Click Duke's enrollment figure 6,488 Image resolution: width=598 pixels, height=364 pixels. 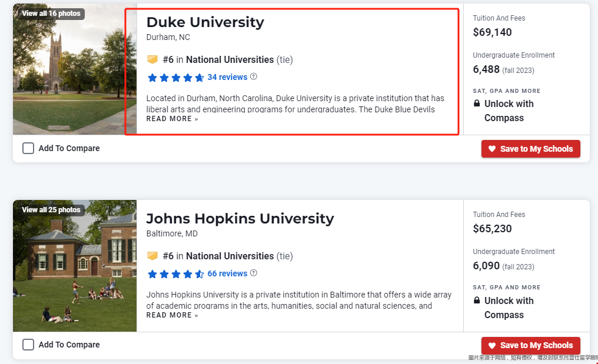[486, 69]
